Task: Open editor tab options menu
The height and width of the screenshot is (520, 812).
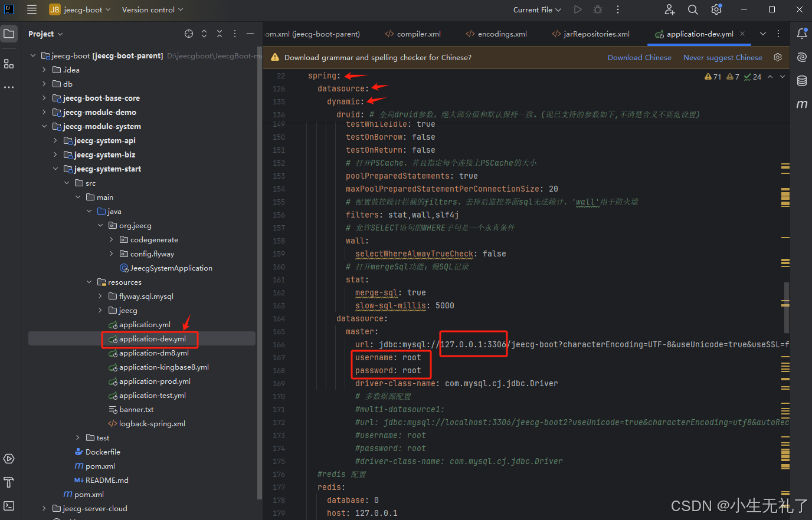Action: [778, 34]
